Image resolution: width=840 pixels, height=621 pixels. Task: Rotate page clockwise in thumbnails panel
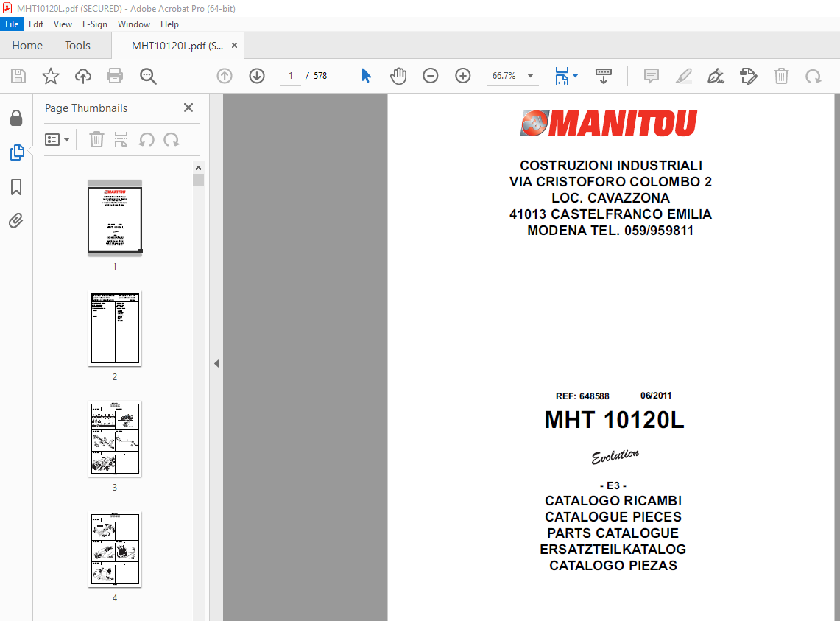tap(172, 140)
